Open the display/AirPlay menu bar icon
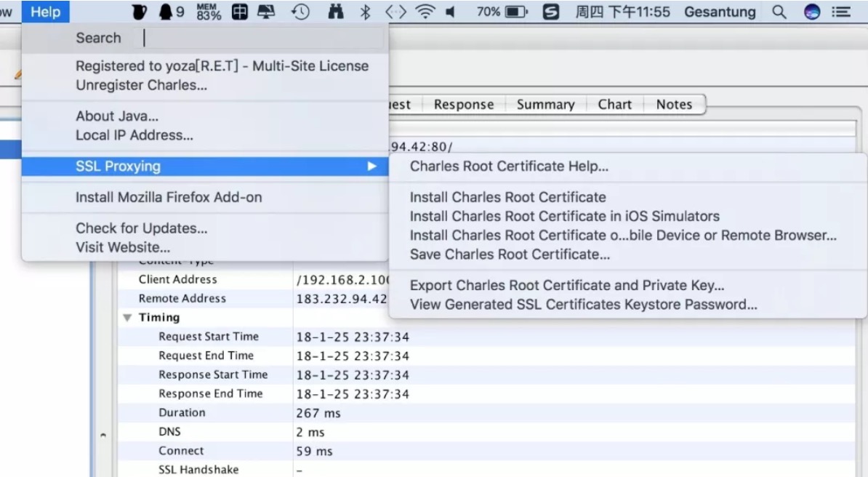 [x=266, y=12]
